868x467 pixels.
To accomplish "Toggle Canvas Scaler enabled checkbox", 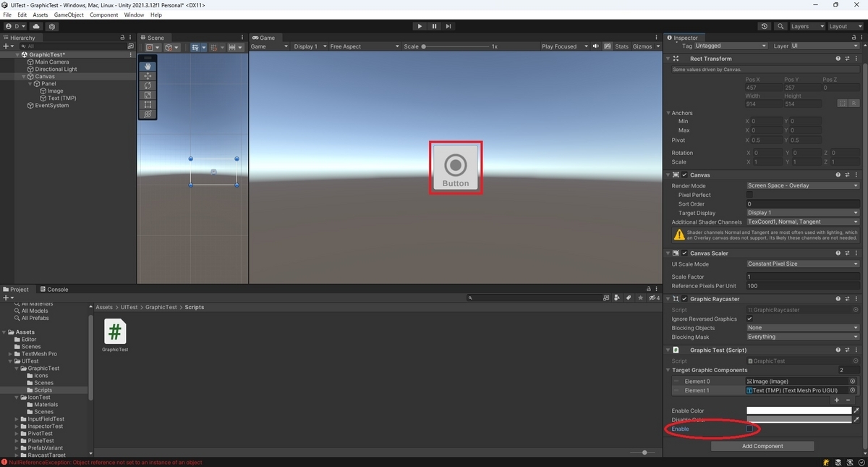I will (x=684, y=253).
